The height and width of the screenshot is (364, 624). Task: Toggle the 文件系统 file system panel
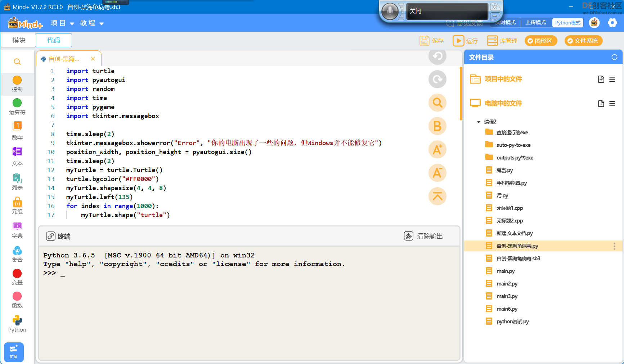click(x=583, y=41)
